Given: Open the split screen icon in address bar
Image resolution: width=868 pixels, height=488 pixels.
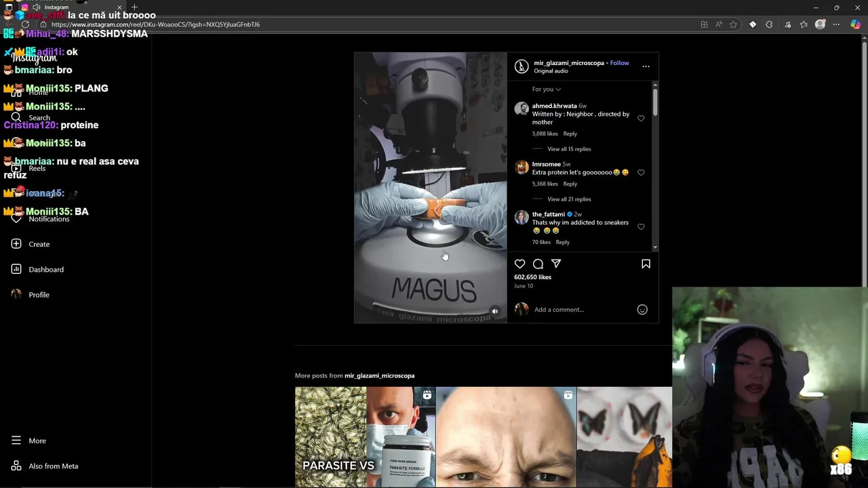Looking at the screenshot, I should (704, 24).
